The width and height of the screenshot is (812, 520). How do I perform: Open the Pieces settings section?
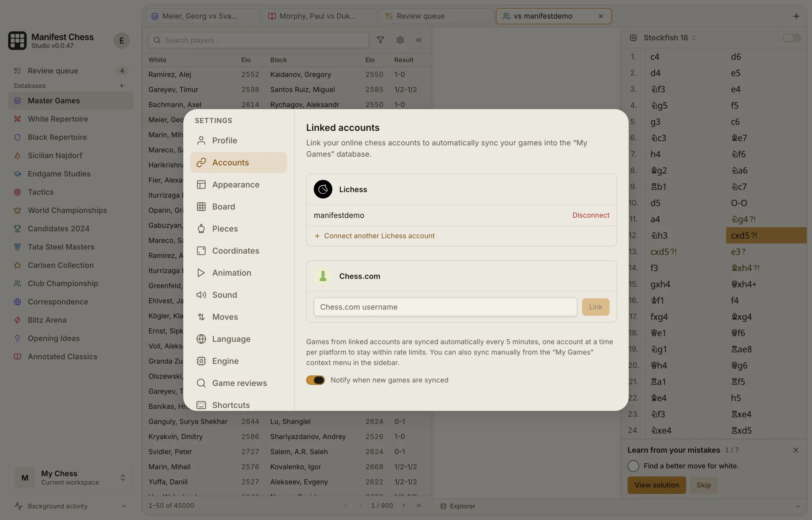pos(239,229)
